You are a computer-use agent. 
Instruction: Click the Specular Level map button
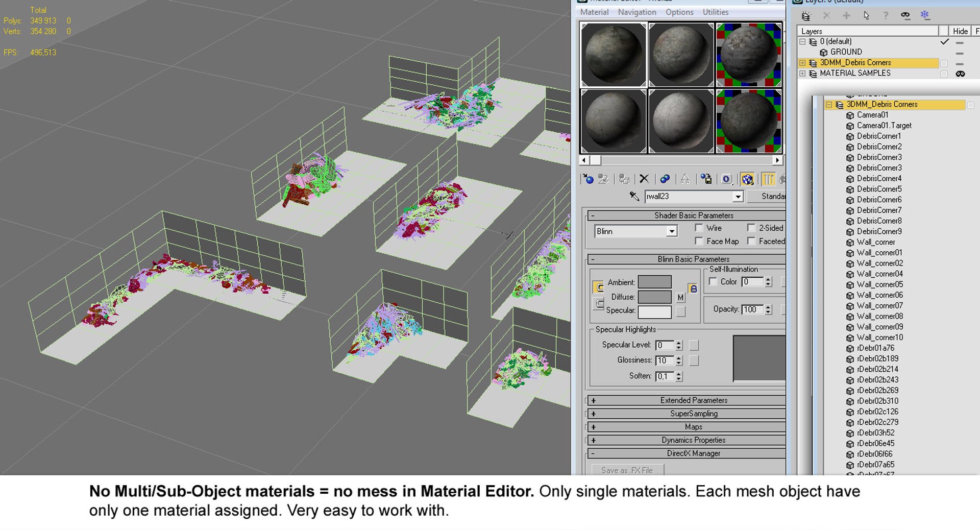pyautogui.click(x=694, y=346)
